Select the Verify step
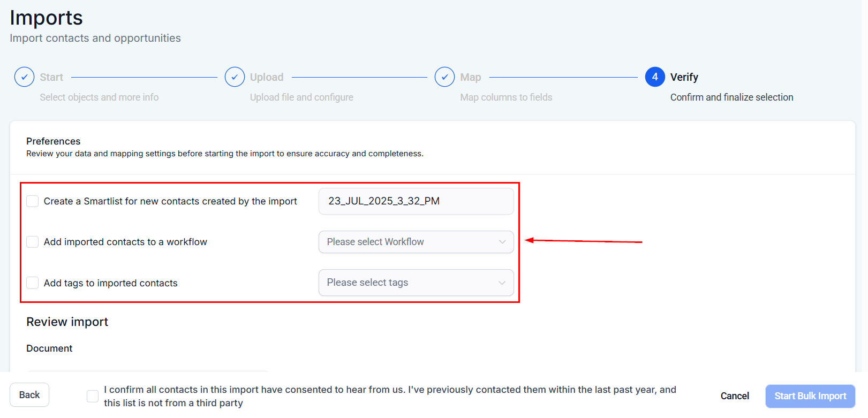The height and width of the screenshot is (418, 868). click(x=684, y=77)
